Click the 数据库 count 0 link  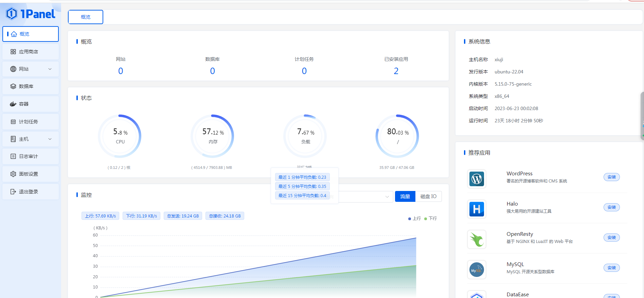pos(212,71)
